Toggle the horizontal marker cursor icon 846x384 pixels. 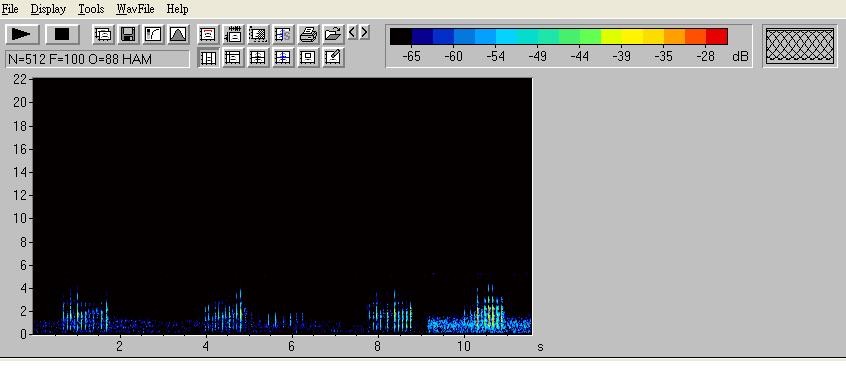[233, 57]
